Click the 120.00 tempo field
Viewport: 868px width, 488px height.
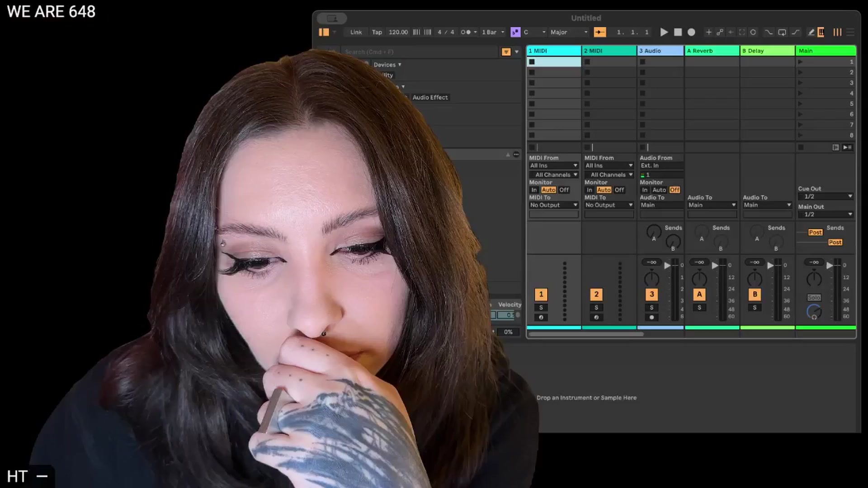pyautogui.click(x=398, y=32)
